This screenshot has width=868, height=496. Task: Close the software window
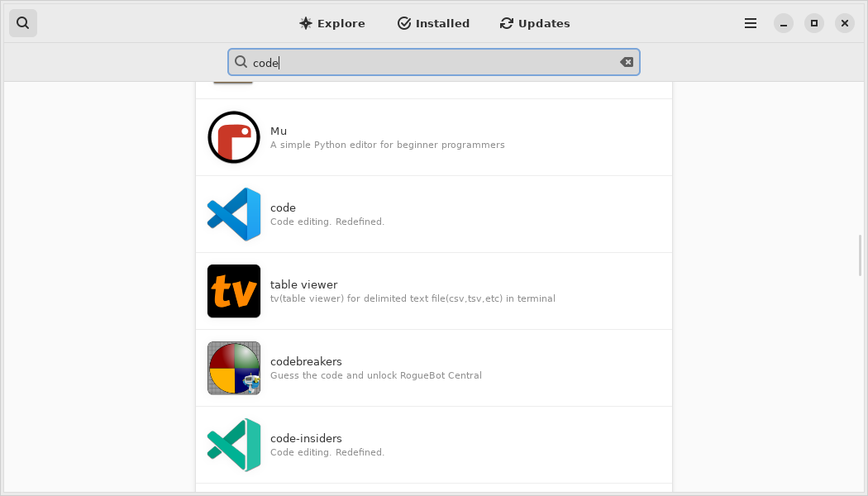coord(844,23)
